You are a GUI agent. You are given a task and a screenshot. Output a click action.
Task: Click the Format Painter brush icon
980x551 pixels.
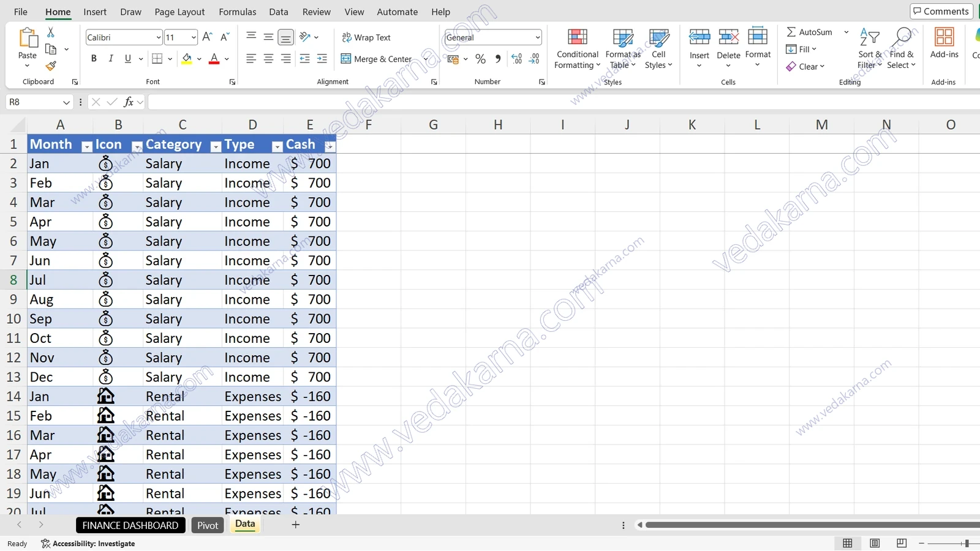(x=51, y=66)
